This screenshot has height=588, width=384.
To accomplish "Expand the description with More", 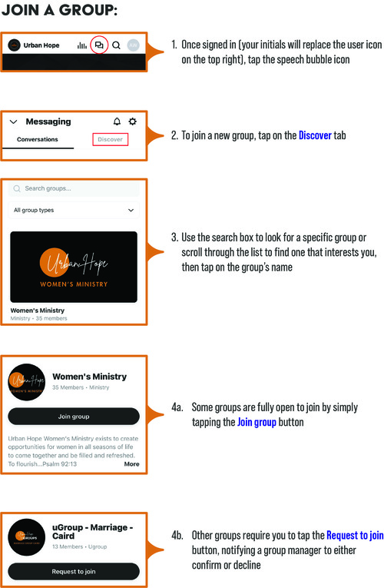I will point(131,464).
